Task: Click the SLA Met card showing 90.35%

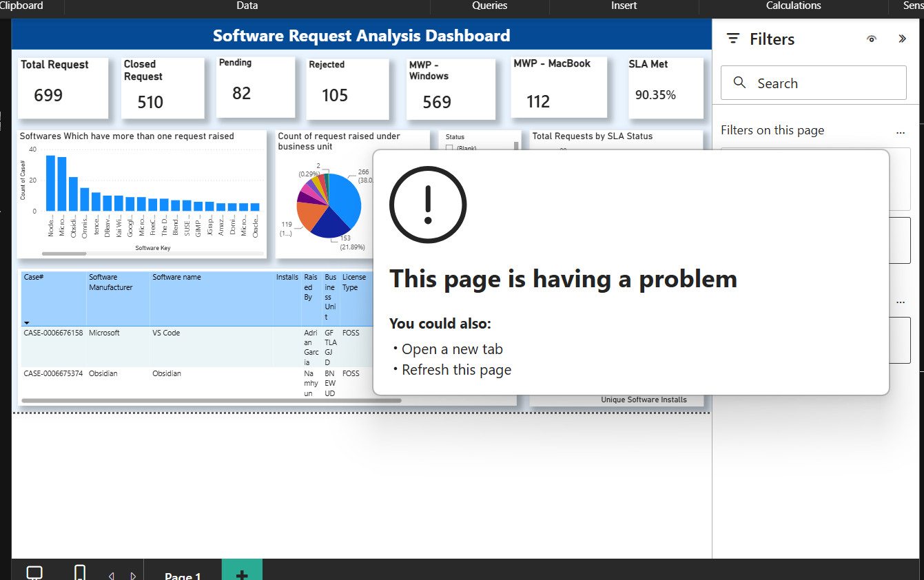Action: (666, 87)
